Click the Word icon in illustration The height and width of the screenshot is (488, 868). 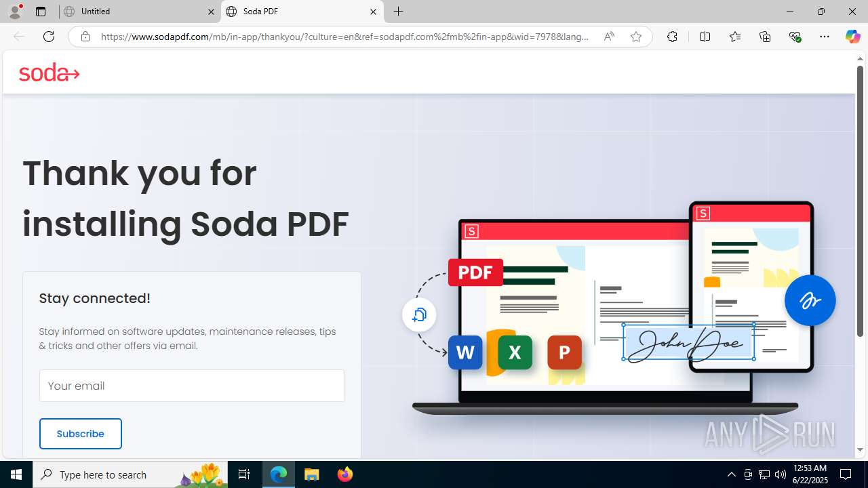[465, 352]
